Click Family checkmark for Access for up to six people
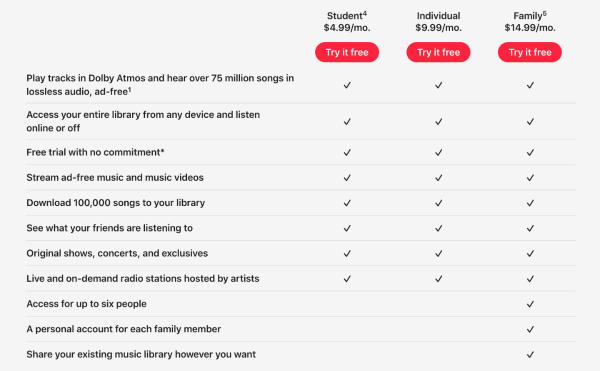600x371 pixels. click(x=530, y=304)
